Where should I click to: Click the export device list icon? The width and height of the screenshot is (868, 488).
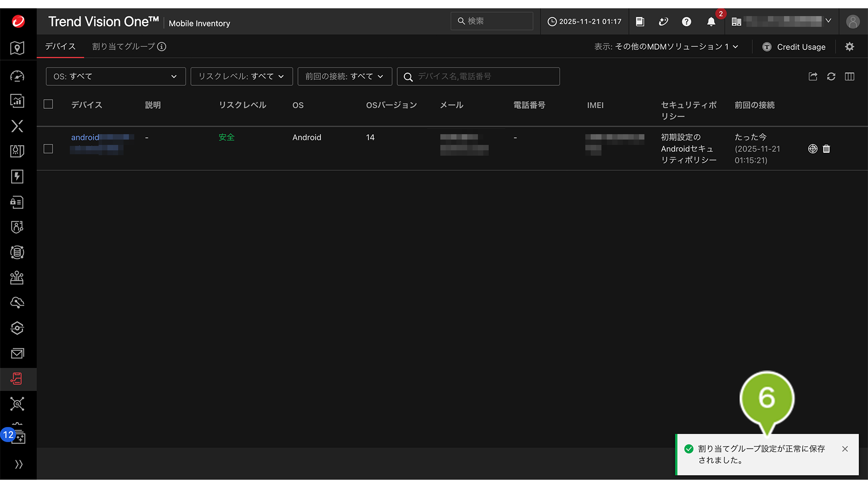pyautogui.click(x=813, y=77)
